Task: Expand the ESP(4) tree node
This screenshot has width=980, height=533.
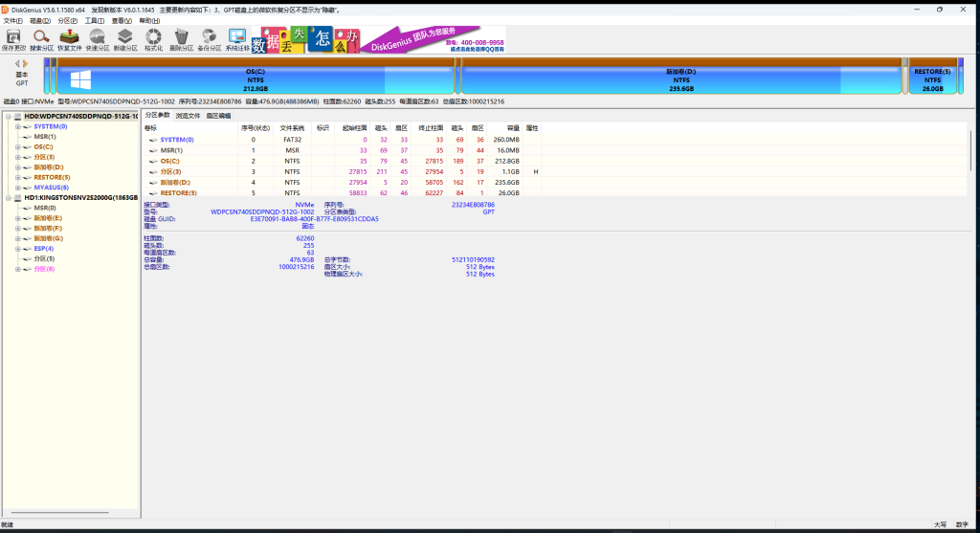Action: [17, 249]
